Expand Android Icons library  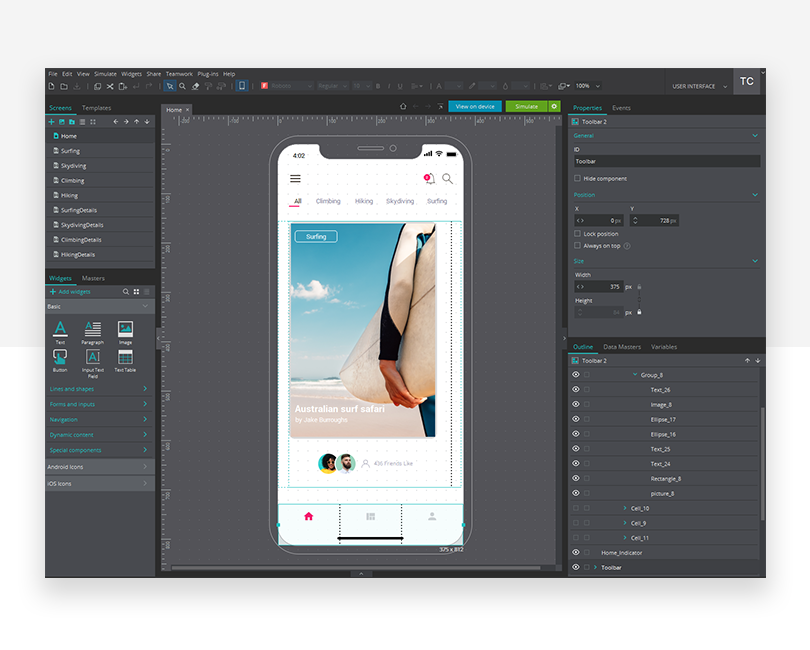(x=145, y=467)
